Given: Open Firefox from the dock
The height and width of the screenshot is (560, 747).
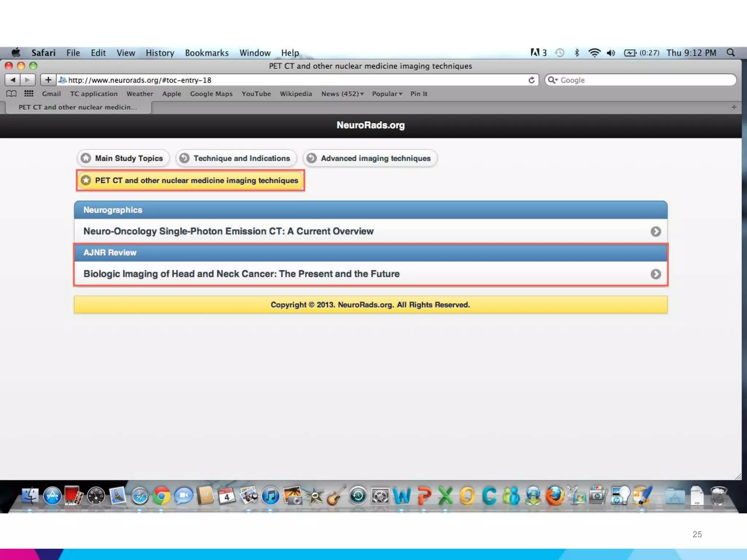Looking at the screenshot, I should click(554, 496).
